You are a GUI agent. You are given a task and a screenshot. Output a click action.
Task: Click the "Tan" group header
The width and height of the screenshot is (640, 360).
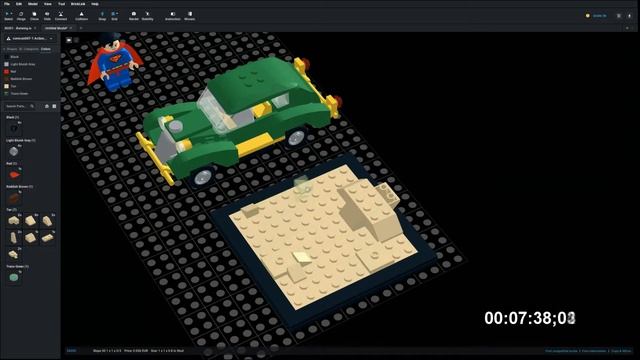[11, 209]
